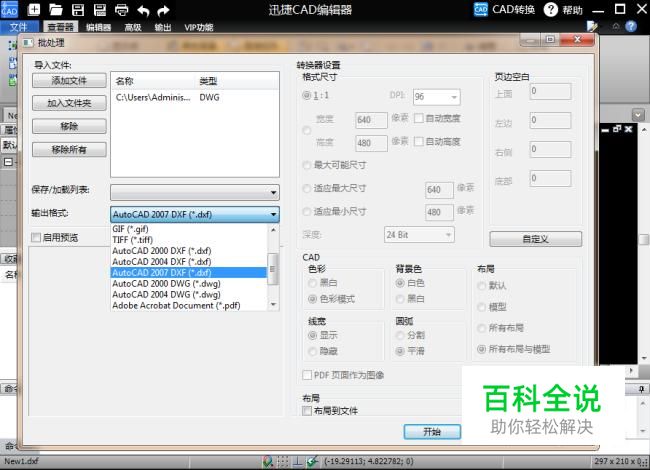Screen dimensions: 650x470
Task: Choose Adobe Acrobat Document (*.pdf) option
Action: [x=189, y=305]
